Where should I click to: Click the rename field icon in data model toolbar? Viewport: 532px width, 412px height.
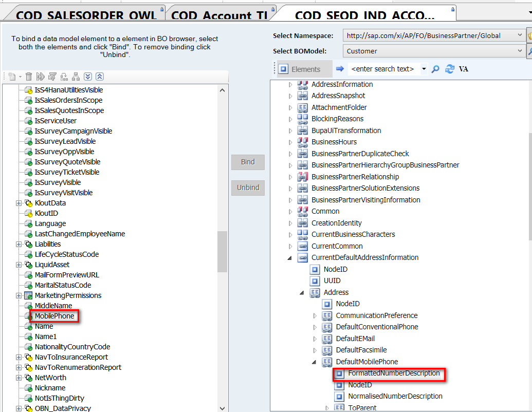click(41, 77)
